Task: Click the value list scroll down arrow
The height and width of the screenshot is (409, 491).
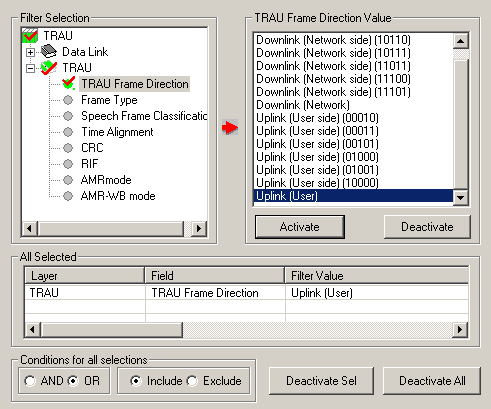Action: pyautogui.click(x=461, y=197)
